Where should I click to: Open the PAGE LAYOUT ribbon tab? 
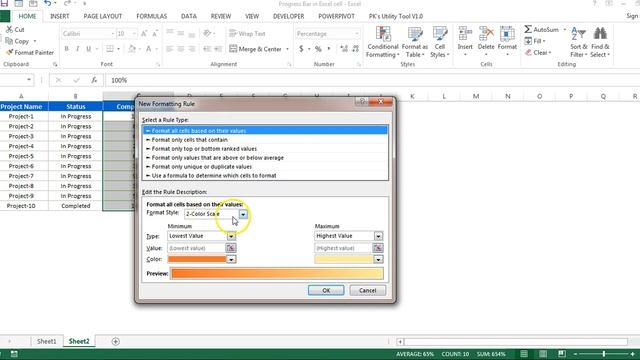coord(103,16)
